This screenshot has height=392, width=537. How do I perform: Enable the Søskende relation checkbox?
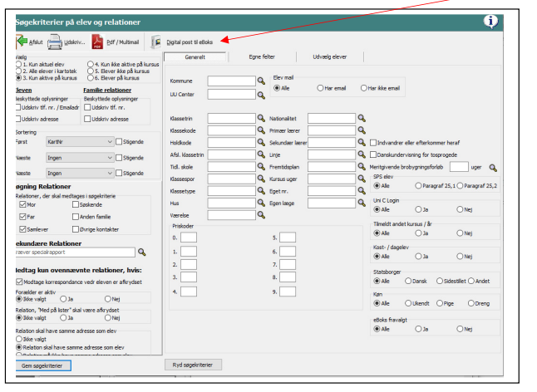point(76,204)
